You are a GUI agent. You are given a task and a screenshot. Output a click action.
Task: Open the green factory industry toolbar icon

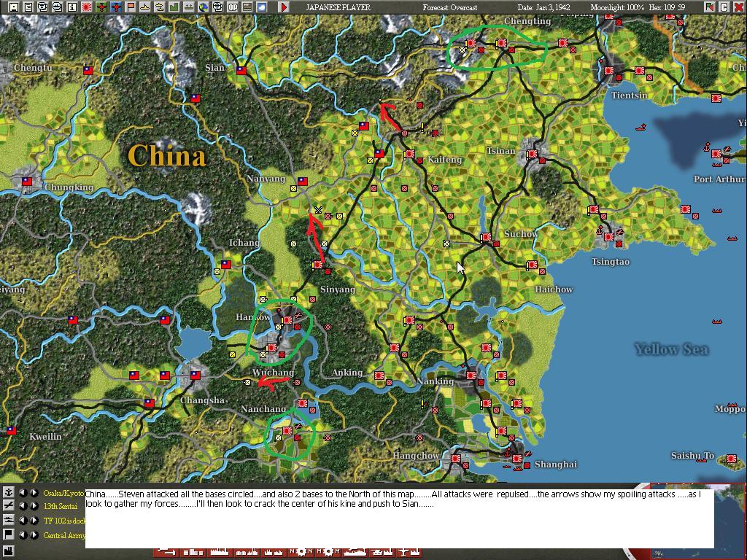[x=174, y=7]
